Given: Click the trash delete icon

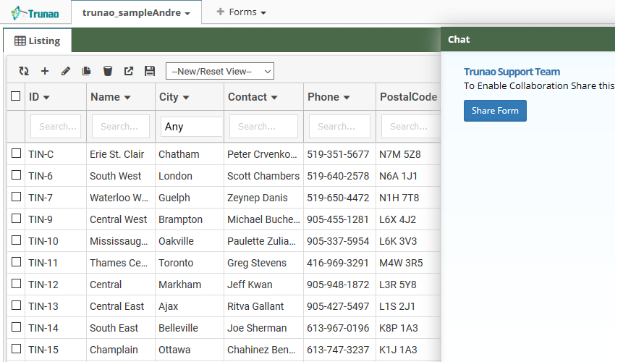Looking at the screenshot, I should (108, 71).
